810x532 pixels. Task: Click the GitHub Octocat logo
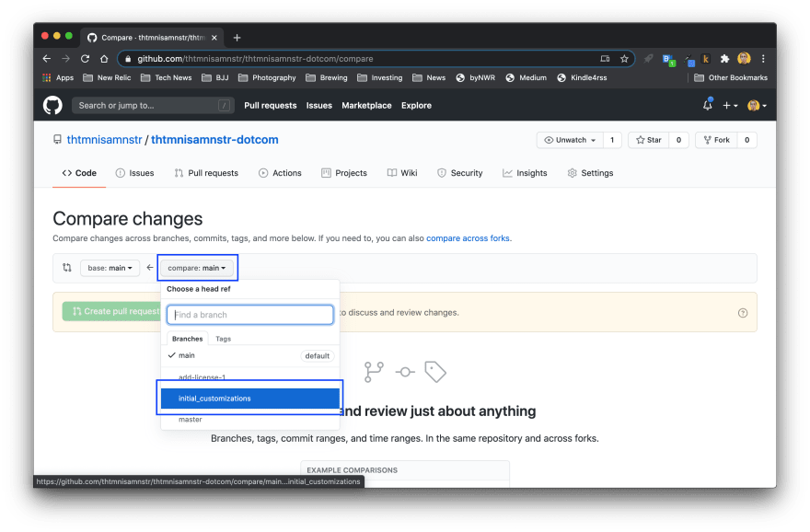tap(52, 105)
